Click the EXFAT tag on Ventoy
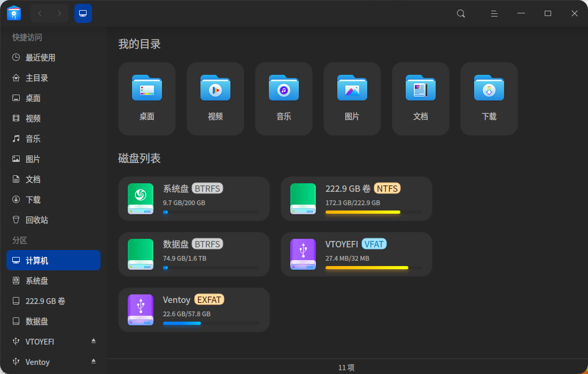This screenshot has width=588, height=374. click(209, 299)
